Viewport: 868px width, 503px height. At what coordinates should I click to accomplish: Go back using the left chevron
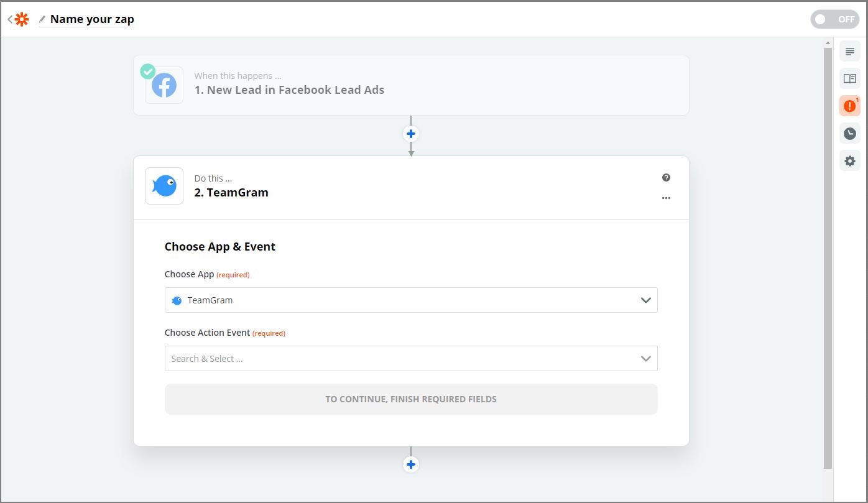10,19
